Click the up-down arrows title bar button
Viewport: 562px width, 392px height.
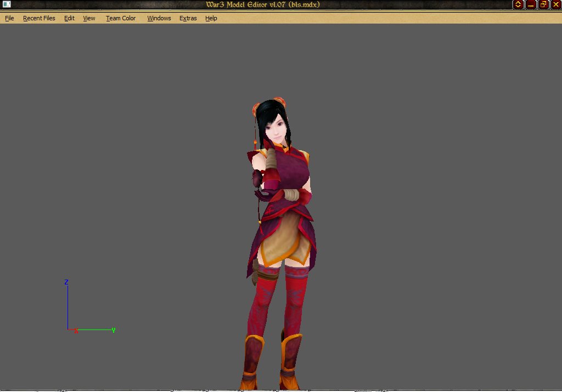pyautogui.click(x=518, y=4)
